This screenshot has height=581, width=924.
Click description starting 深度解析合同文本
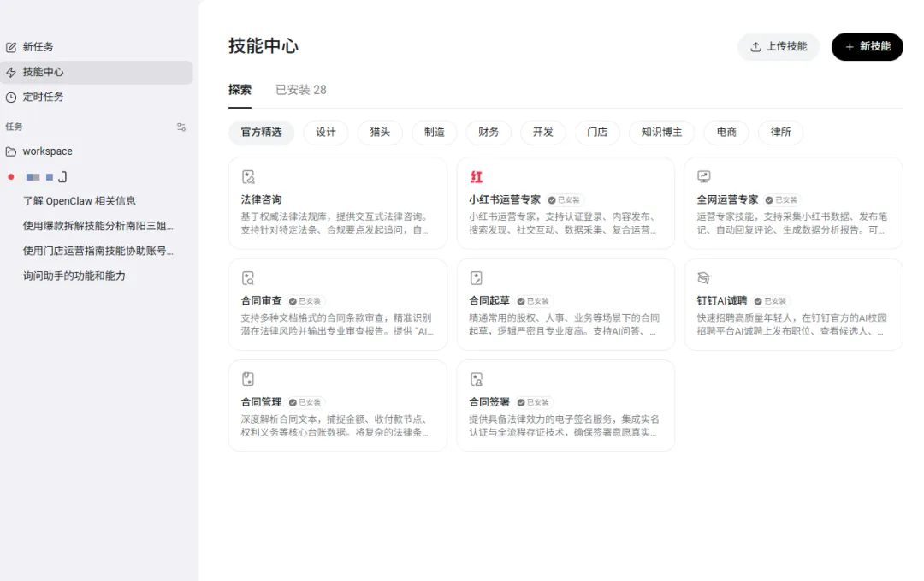point(335,425)
